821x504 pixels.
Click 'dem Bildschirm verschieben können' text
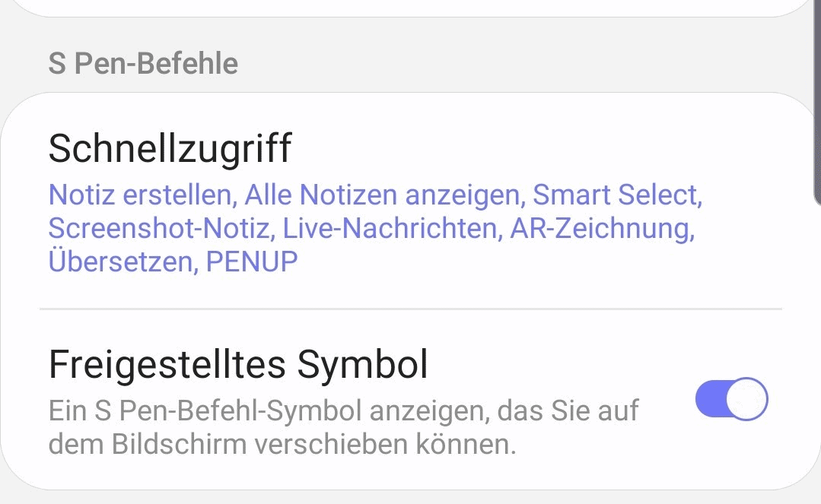click(x=282, y=444)
